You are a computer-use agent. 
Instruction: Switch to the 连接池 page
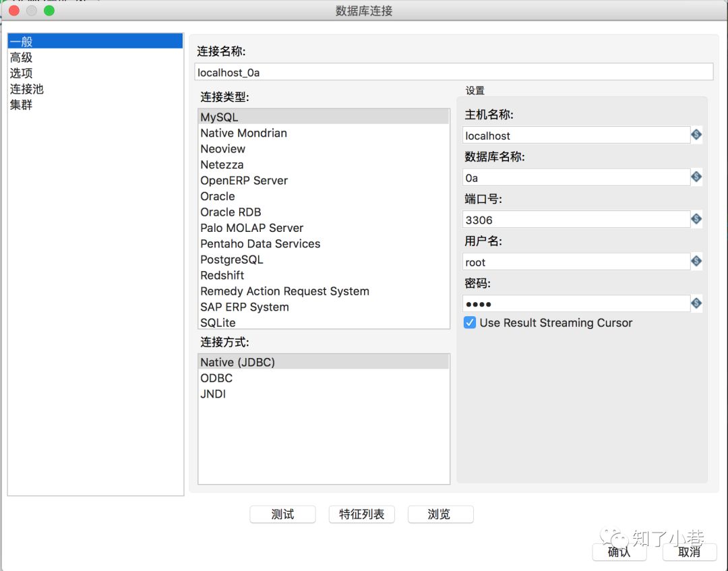27,88
